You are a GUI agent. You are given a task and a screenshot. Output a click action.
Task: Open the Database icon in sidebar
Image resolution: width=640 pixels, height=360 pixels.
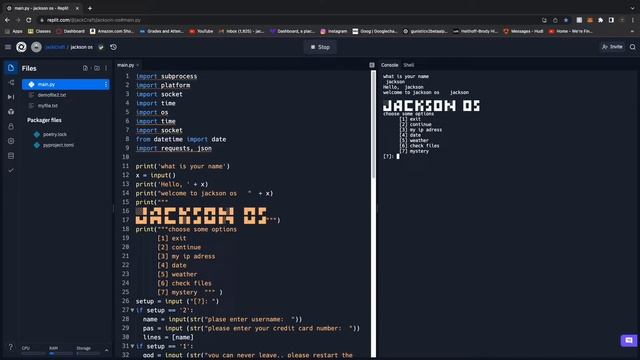click(11, 156)
